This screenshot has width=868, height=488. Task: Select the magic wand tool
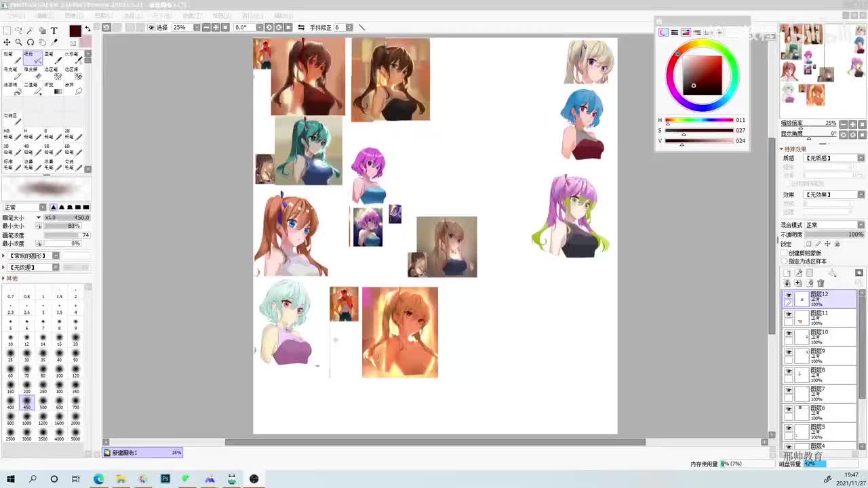[31, 30]
